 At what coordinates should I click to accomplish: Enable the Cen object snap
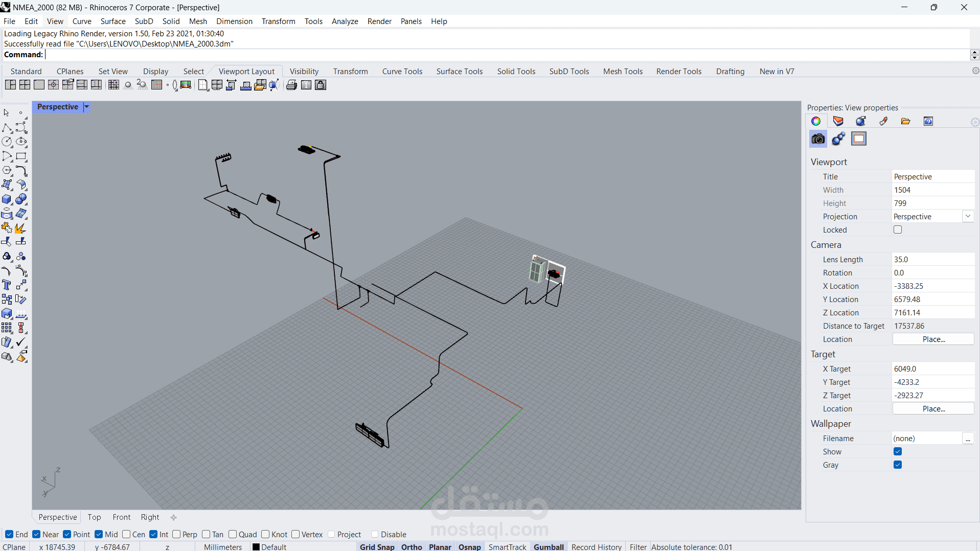pos(126,534)
